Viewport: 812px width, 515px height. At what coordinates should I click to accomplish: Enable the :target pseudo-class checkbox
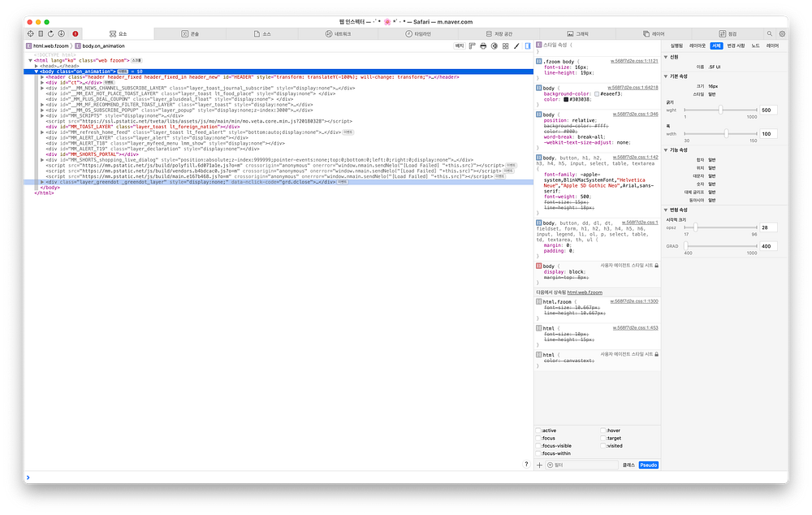pyautogui.click(x=603, y=439)
